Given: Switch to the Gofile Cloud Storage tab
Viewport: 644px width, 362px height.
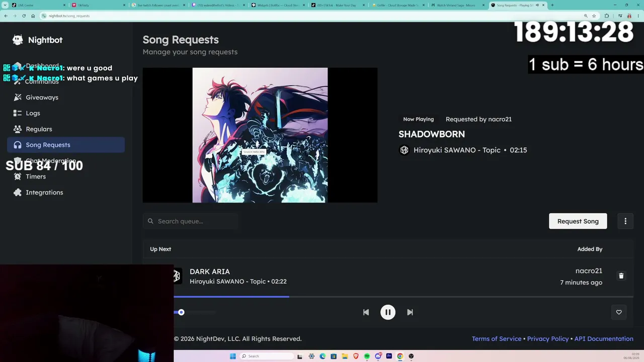Looking at the screenshot, I should 397,5.
